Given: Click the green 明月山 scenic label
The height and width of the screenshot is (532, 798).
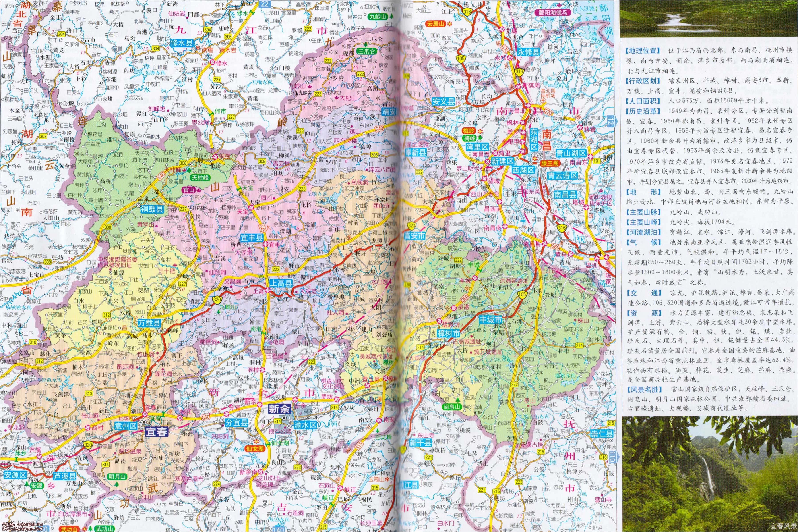Looking at the screenshot, I should click(x=117, y=476).
